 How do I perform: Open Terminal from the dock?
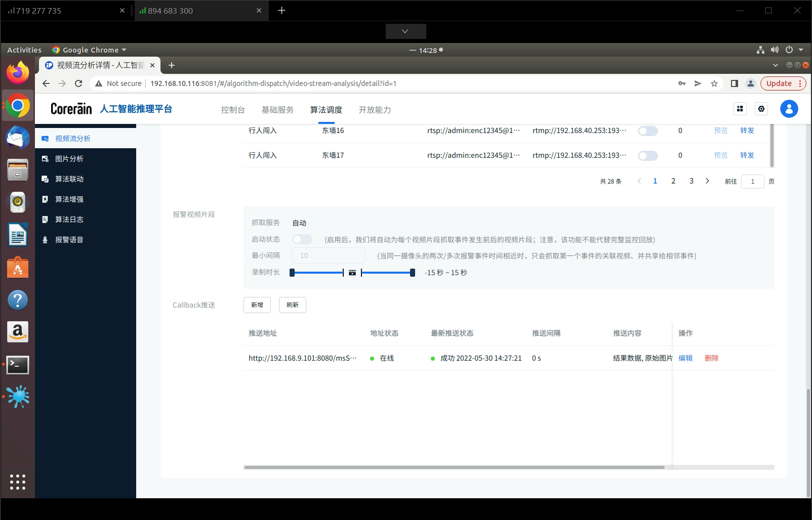tap(18, 365)
